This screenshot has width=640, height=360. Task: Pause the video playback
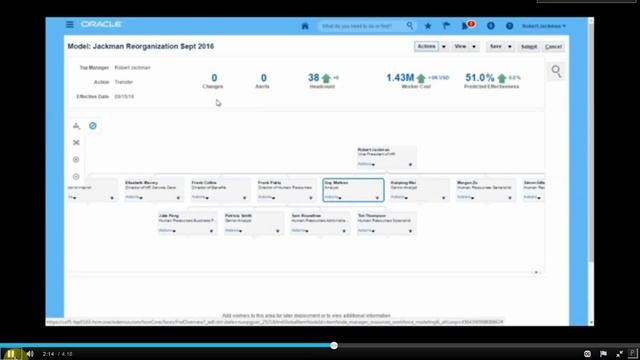11,354
